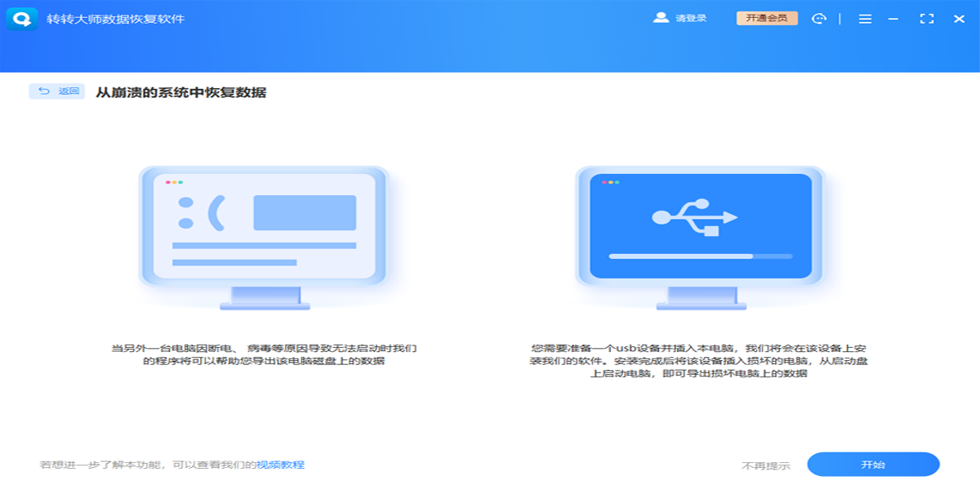
Task: Click the app logo icon in title bar
Action: click(21, 18)
